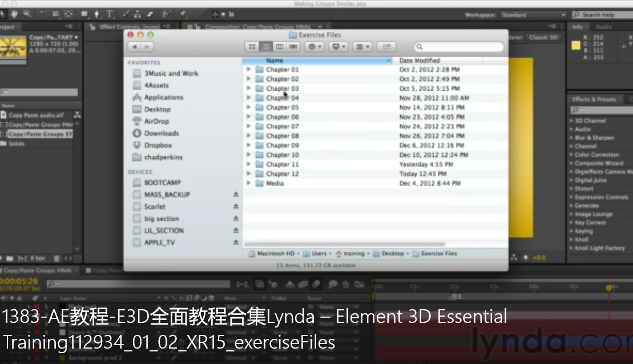Expand the Chapter 05 folder
The width and height of the screenshot is (633, 364).
pyautogui.click(x=249, y=107)
